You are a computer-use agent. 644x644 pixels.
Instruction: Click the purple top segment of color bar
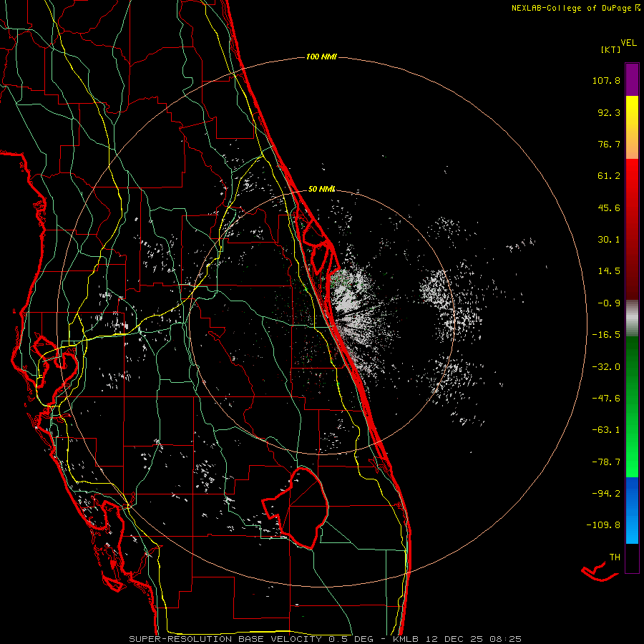tap(632, 79)
